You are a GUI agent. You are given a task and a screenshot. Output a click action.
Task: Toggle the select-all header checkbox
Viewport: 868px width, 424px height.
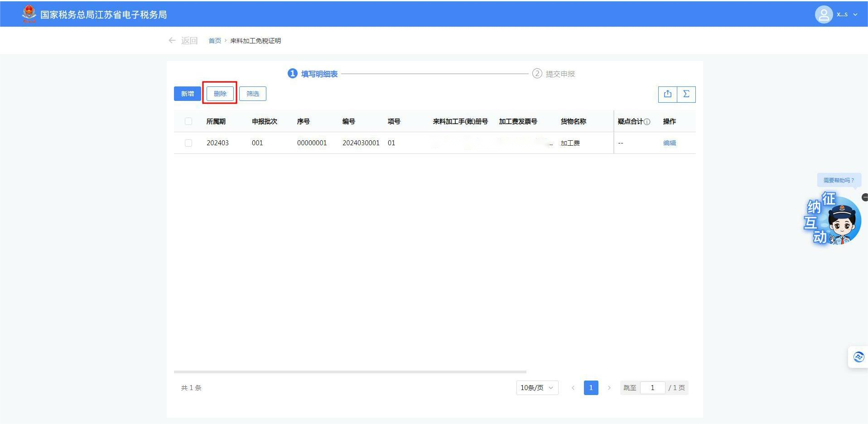[x=188, y=121]
